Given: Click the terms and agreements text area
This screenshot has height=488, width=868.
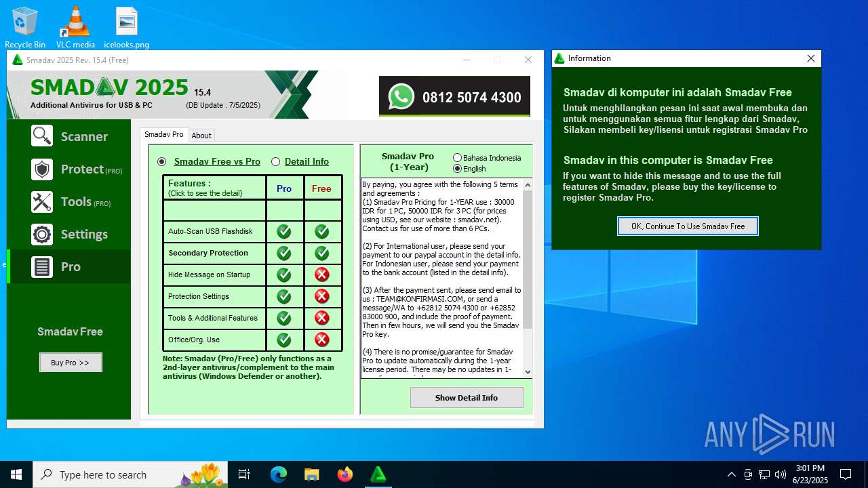Looking at the screenshot, I should tap(442, 278).
